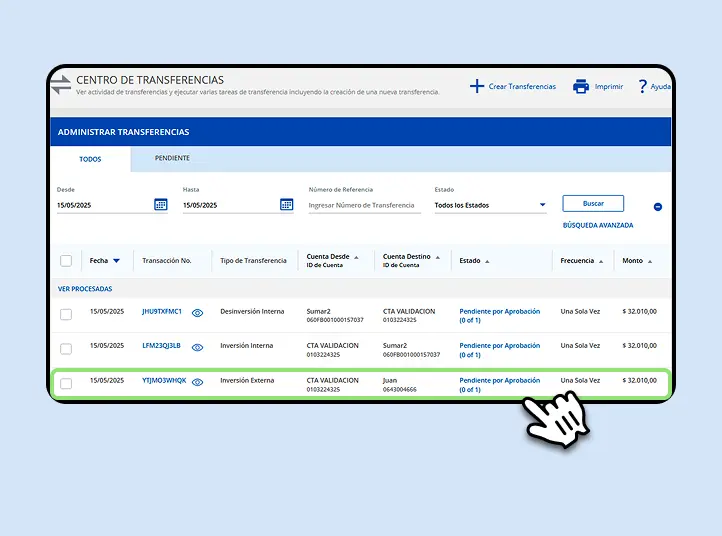Click the Imprimir link text

tap(609, 87)
